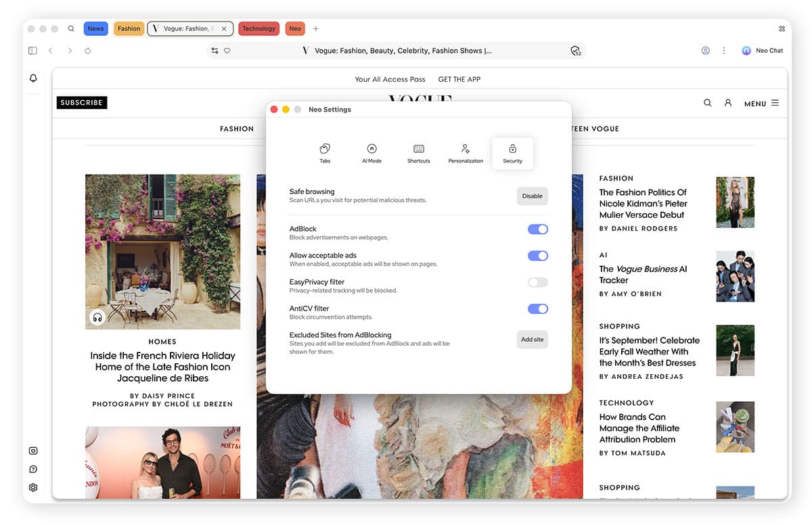Click the notifications bell in left sidebar
The width and height of the screenshot is (812, 525).
tap(33, 78)
